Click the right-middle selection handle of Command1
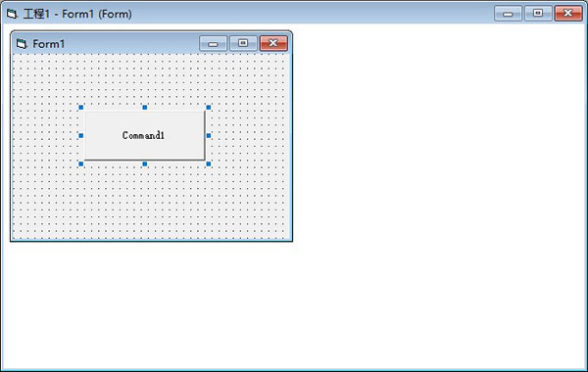Screen dimensions: 588x372 (x=209, y=136)
